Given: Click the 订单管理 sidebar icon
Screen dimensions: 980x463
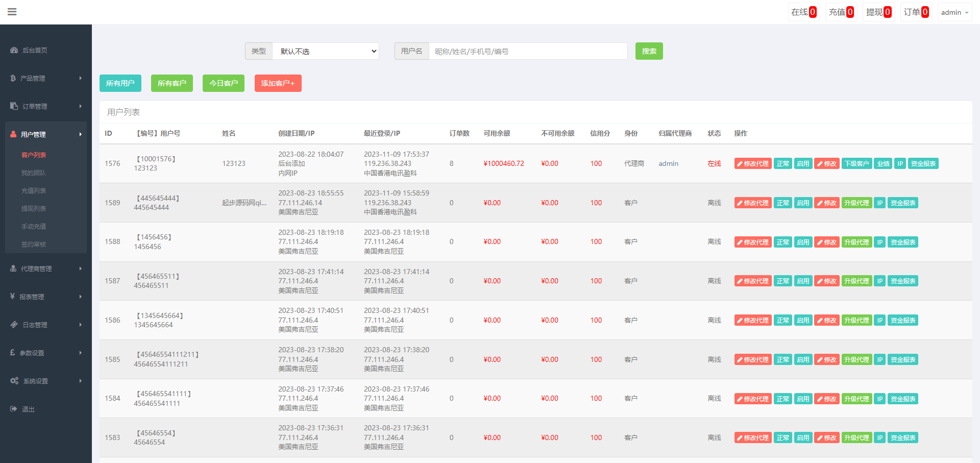Looking at the screenshot, I should 14,106.
